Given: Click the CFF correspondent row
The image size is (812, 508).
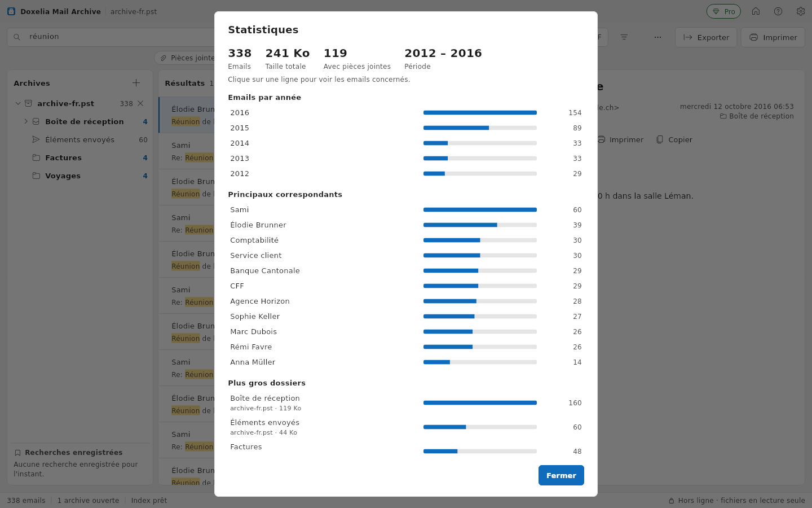Looking at the screenshot, I should tap(406, 286).
